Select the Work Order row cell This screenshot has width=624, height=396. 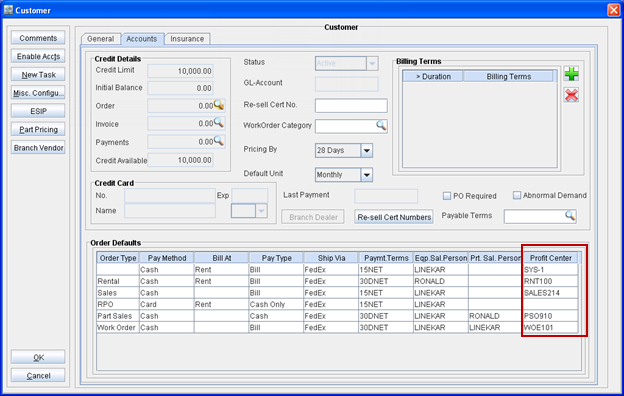118,328
